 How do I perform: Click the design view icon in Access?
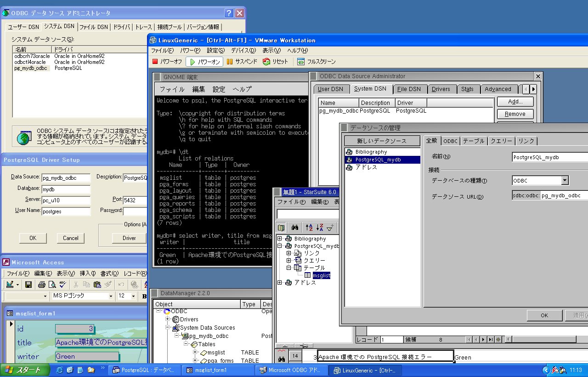tap(11, 285)
